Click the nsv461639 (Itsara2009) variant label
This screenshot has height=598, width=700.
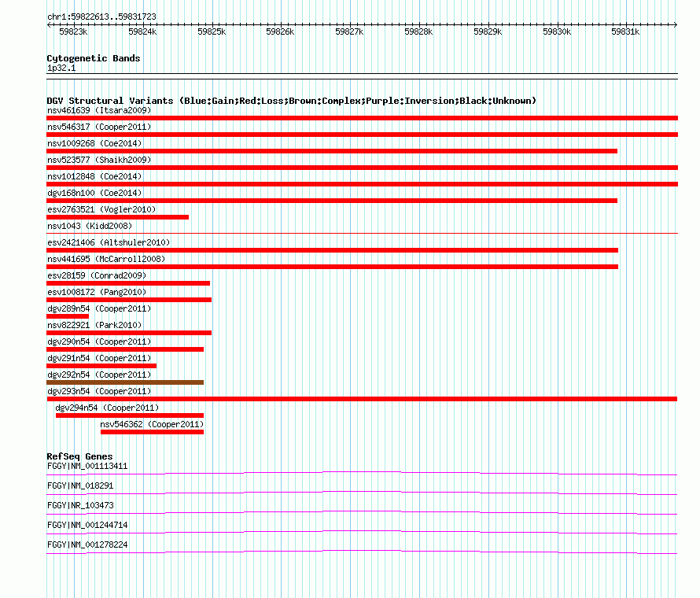click(x=99, y=110)
